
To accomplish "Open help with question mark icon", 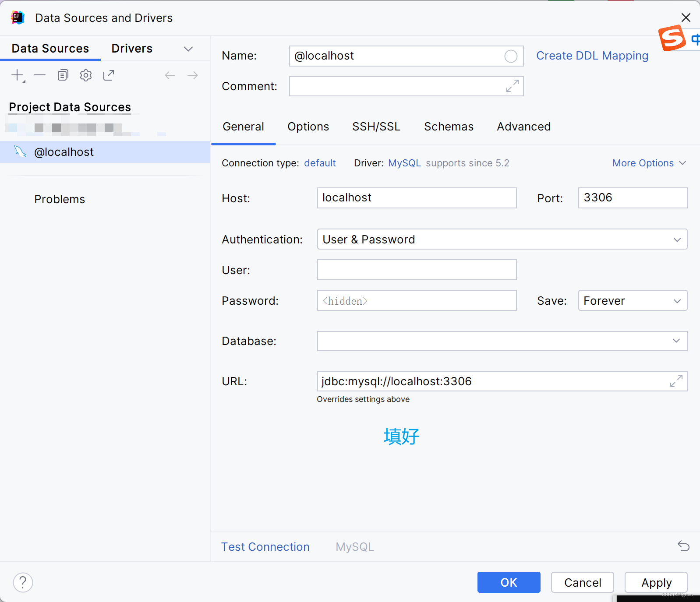I will click(23, 582).
